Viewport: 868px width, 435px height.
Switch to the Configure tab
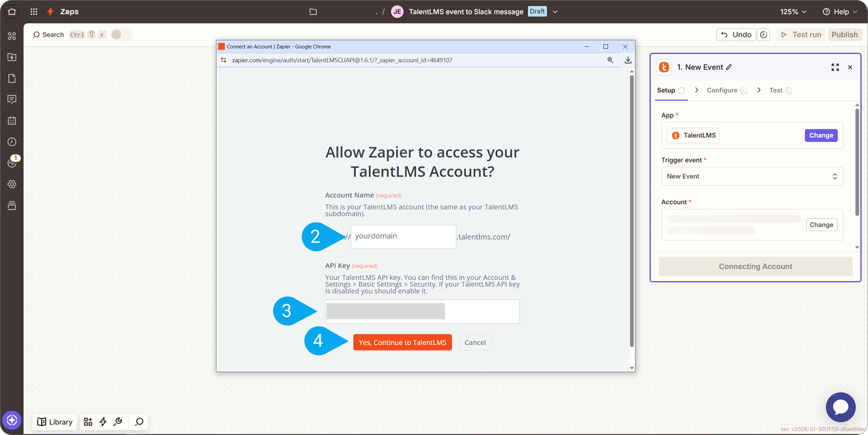[x=722, y=90]
